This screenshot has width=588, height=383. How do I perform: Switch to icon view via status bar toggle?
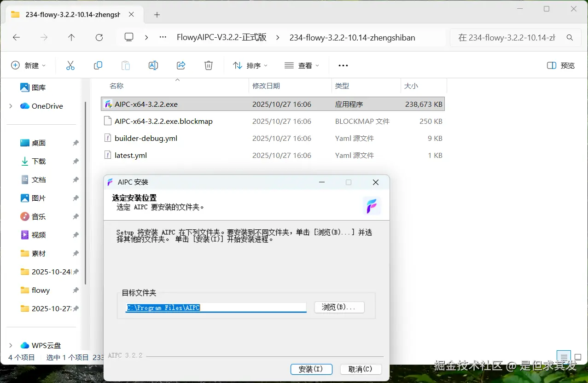pyautogui.click(x=577, y=356)
